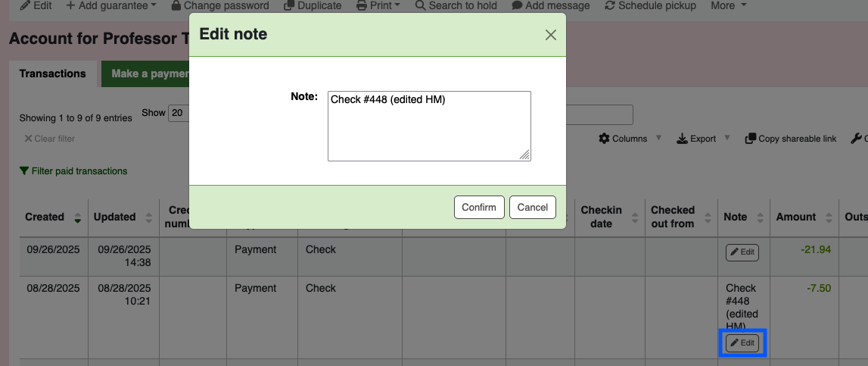Click the Export download icon
The image size is (868, 366).
coord(681,139)
